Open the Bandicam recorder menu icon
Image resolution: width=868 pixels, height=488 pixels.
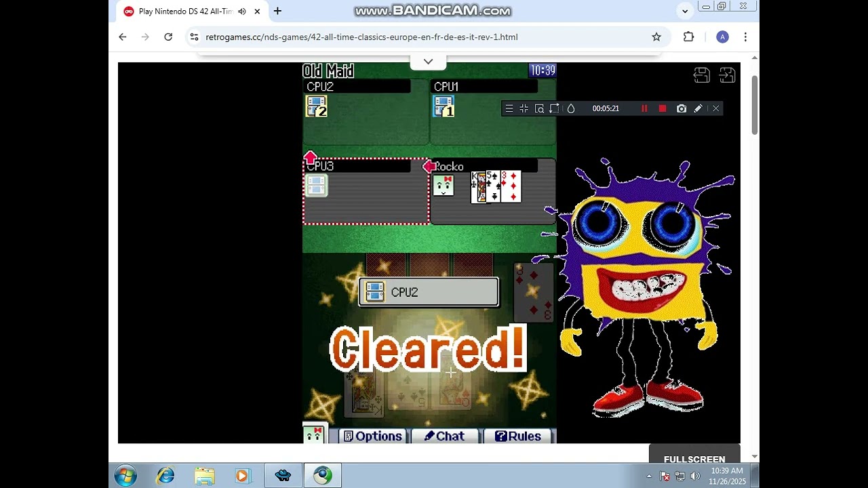pos(509,108)
